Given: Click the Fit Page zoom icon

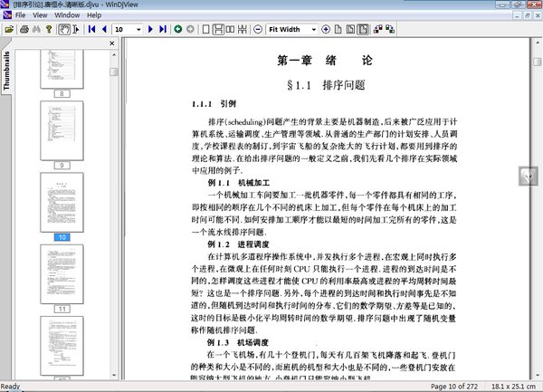Looking at the screenshot, I should tap(338, 30).
